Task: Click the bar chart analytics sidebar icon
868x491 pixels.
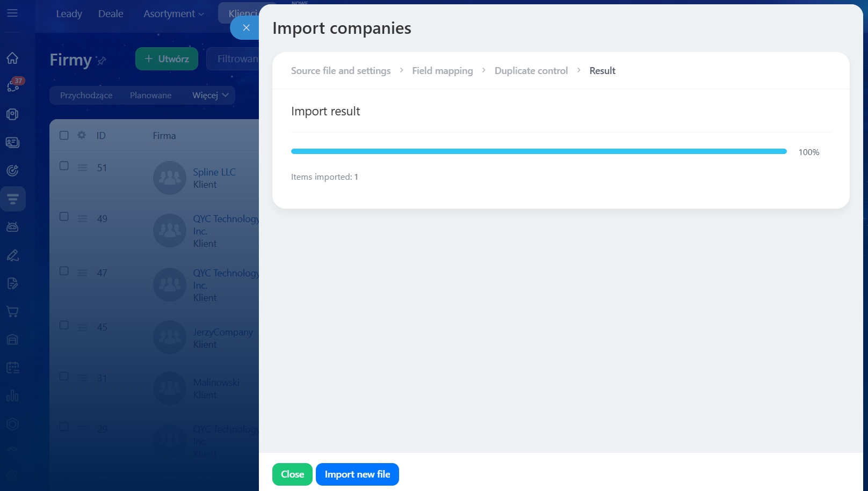Action: [x=12, y=396]
